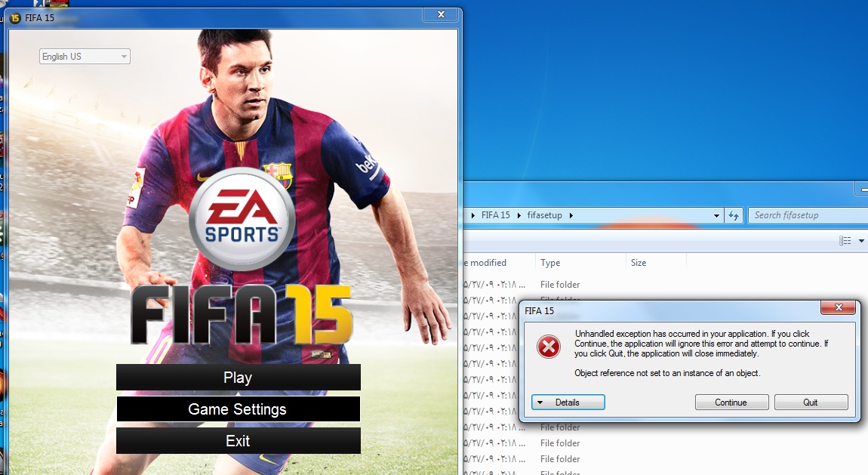This screenshot has height=475, width=868.
Task: Sort by the Type column header
Action: tap(580, 262)
